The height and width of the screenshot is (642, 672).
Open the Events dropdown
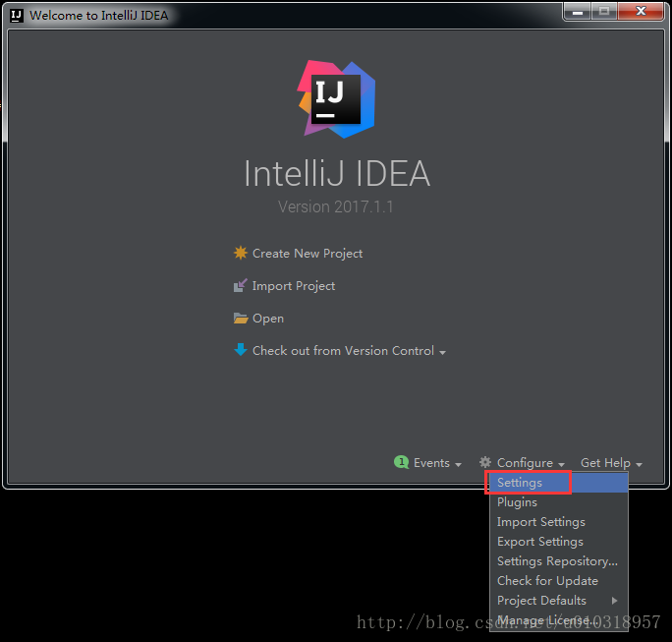(x=437, y=463)
